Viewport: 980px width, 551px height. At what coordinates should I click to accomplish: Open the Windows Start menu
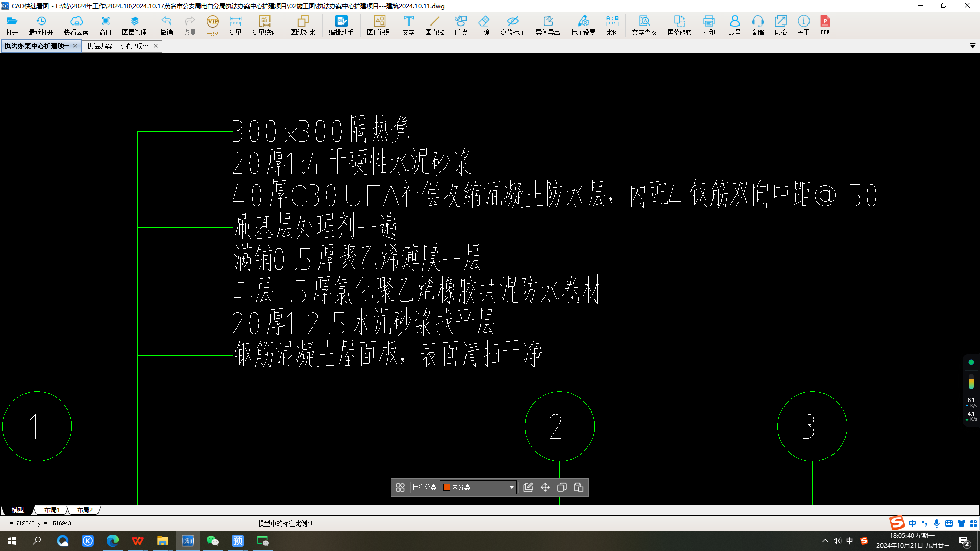click(x=12, y=541)
